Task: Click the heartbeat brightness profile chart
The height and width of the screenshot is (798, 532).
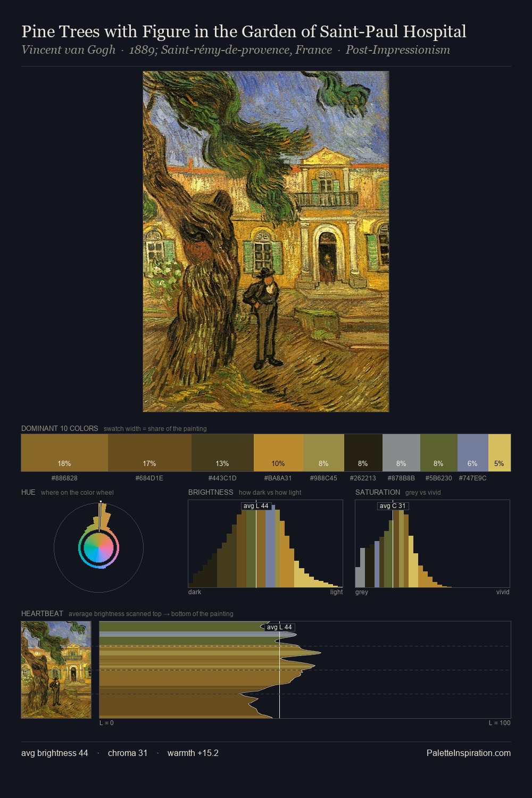Action: coord(305,670)
